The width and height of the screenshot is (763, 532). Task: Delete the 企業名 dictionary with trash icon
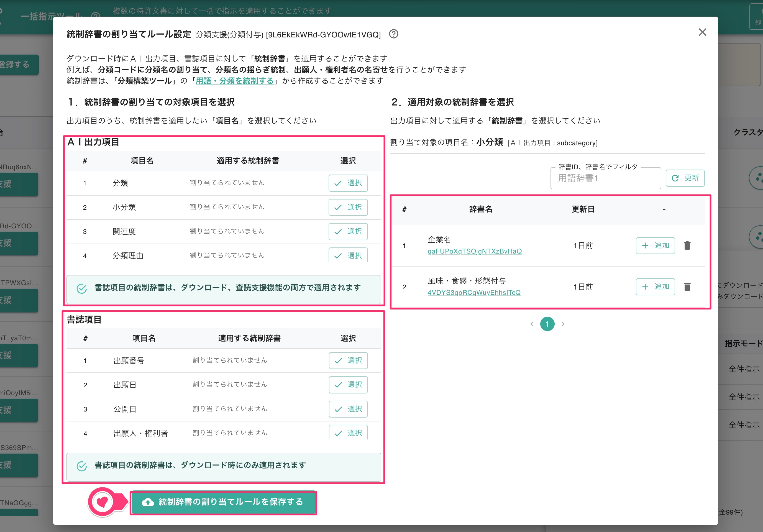point(687,245)
